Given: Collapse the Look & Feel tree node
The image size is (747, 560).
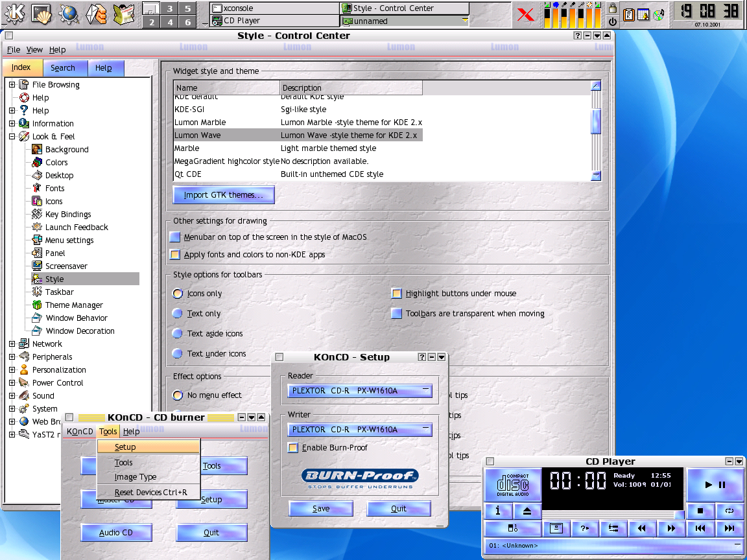Looking at the screenshot, I should (12, 136).
